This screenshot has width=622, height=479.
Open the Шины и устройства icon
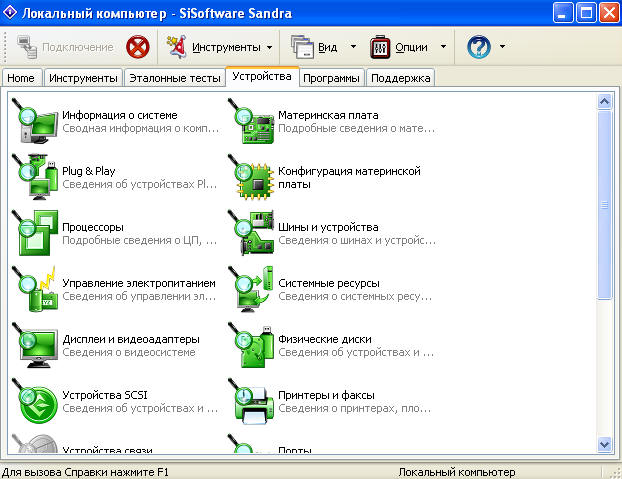coord(251,233)
